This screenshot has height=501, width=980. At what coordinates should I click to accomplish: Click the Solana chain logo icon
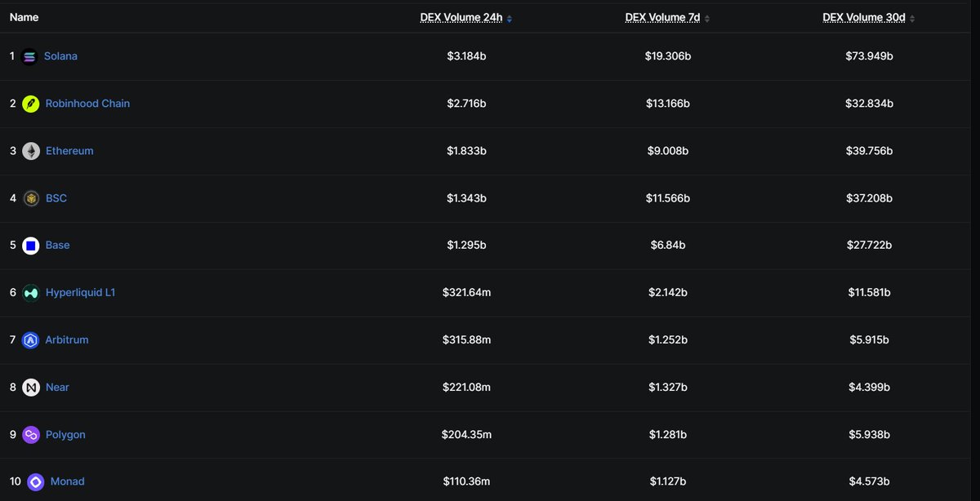click(30, 57)
